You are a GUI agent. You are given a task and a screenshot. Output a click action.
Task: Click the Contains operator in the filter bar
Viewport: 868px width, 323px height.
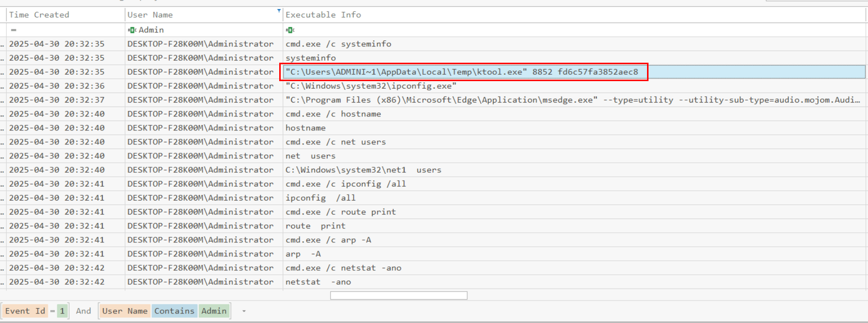click(174, 311)
